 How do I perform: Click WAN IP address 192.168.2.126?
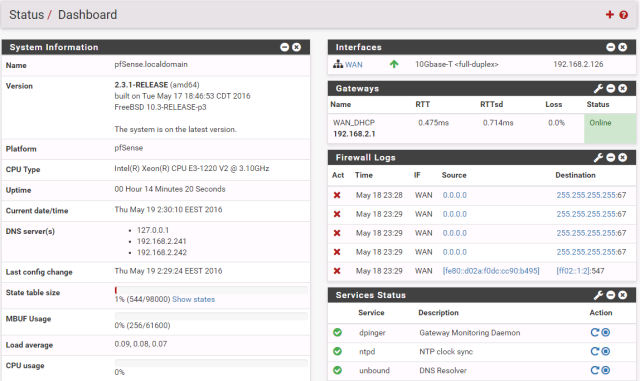pos(578,64)
